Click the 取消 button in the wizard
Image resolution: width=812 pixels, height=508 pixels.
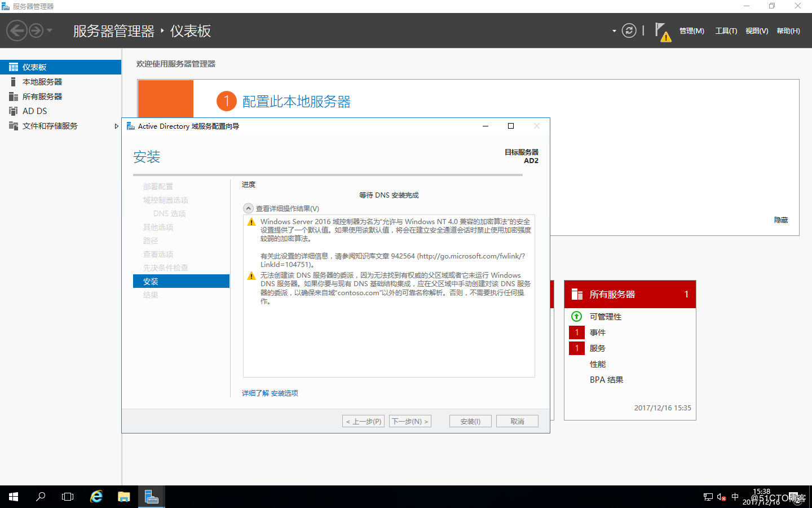(x=517, y=421)
